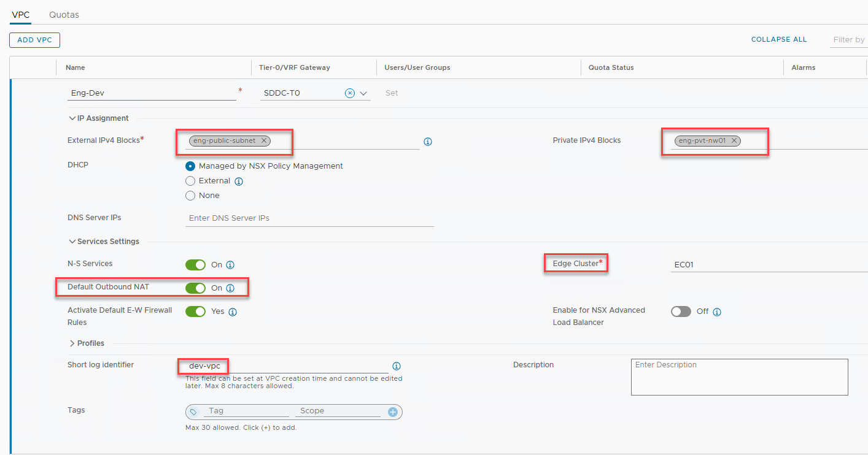Click the ADD VPC button
This screenshot has height=455, width=868.
[34, 40]
